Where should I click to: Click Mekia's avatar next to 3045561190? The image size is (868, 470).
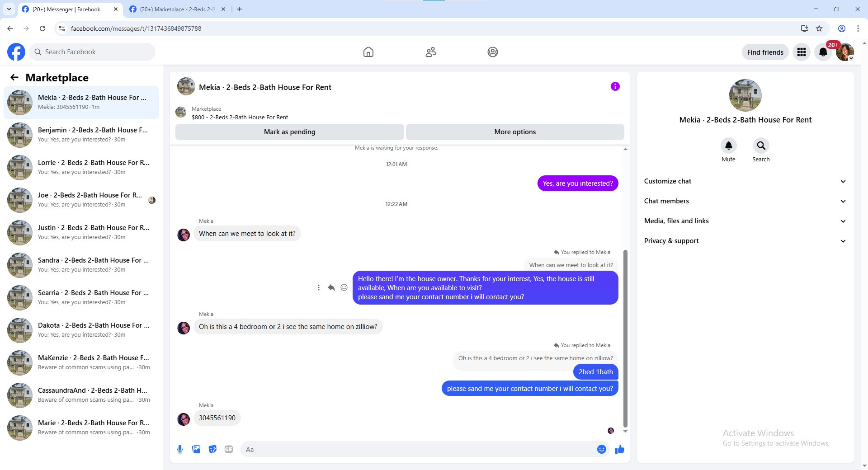click(184, 419)
